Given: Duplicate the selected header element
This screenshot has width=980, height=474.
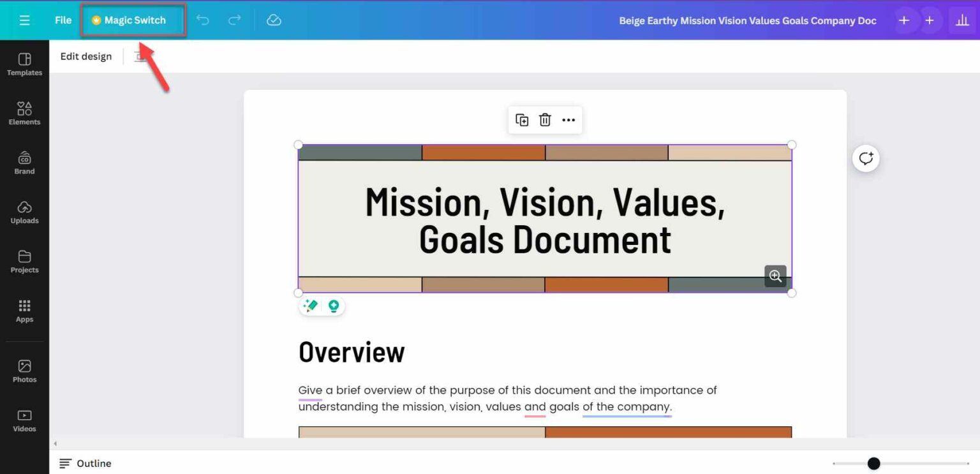Looking at the screenshot, I should [x=522, y=120].
